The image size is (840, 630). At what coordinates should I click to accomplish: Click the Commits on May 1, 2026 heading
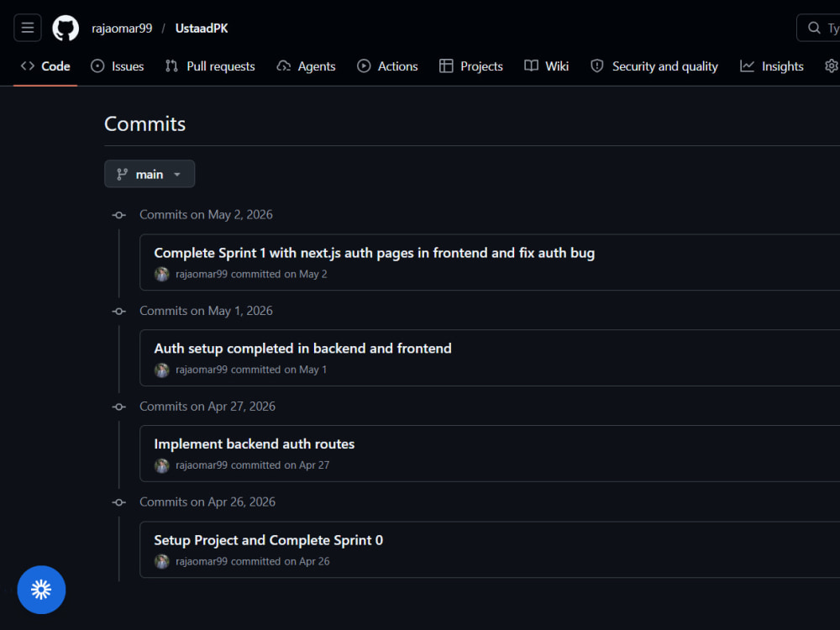(207, 311)
